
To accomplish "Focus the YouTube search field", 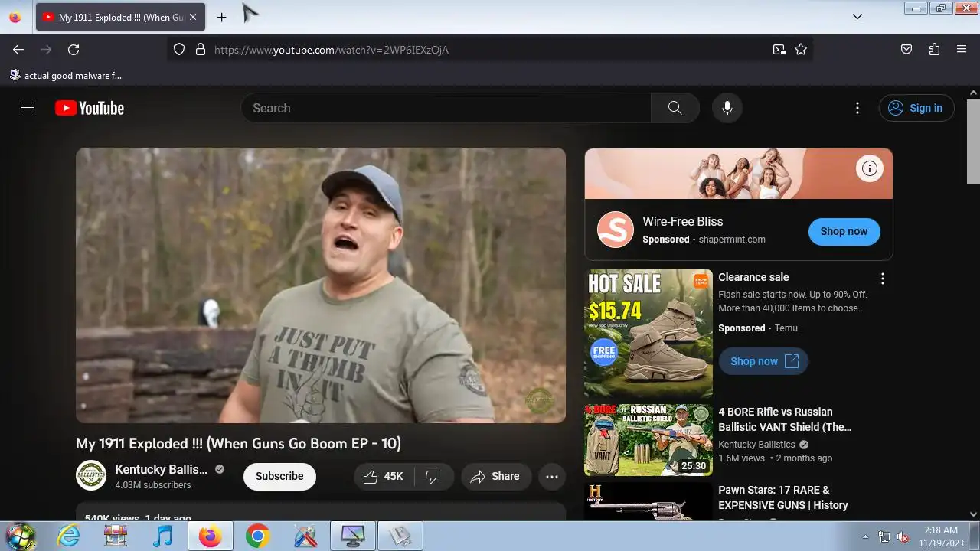I will pyautogui.click(x=447, y=108).
